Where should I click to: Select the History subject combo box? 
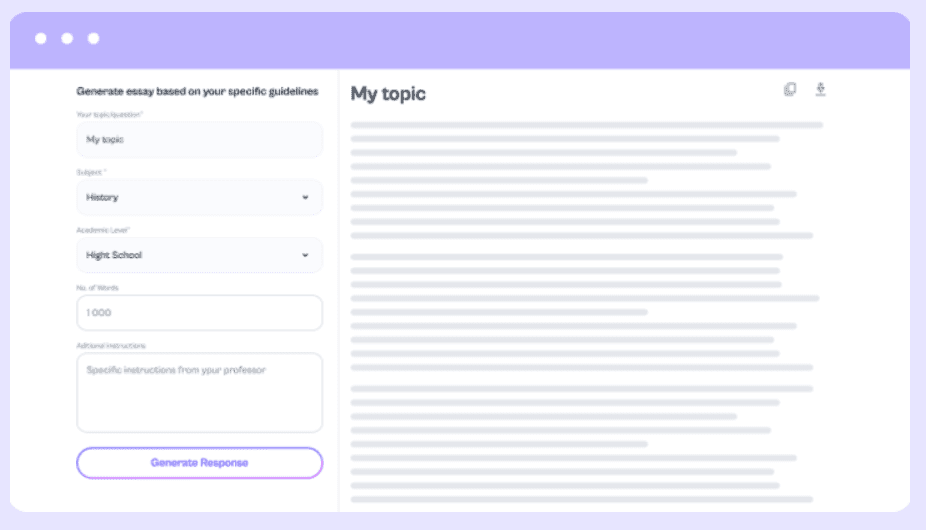click(x=190, y=198)
